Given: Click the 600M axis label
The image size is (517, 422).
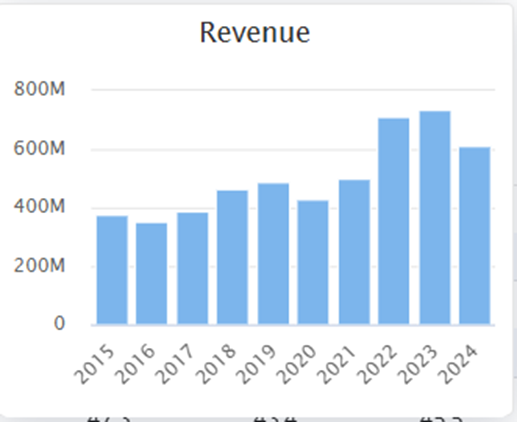Looking at the screenshot, I should (x=39, y=148).
